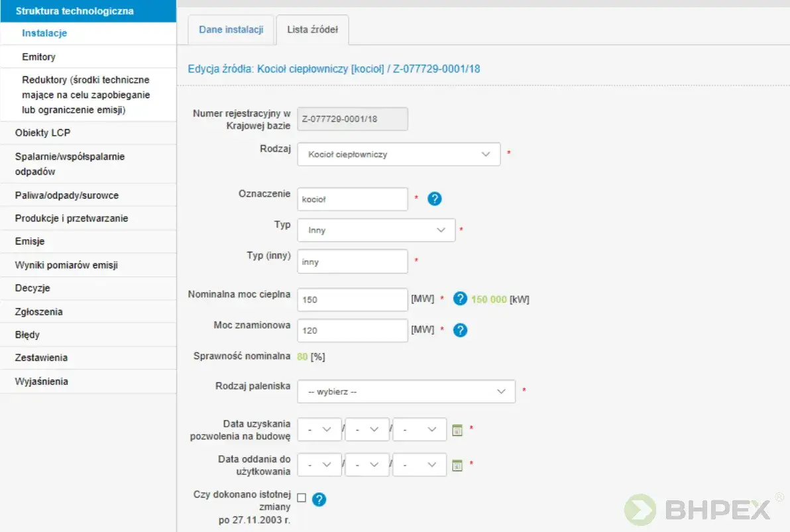Image resolution: width=790 pixels, height=532 pixels.
Task: Click help icon next to istotnej zmiany checkbox
Action: (x=319, y=500)
